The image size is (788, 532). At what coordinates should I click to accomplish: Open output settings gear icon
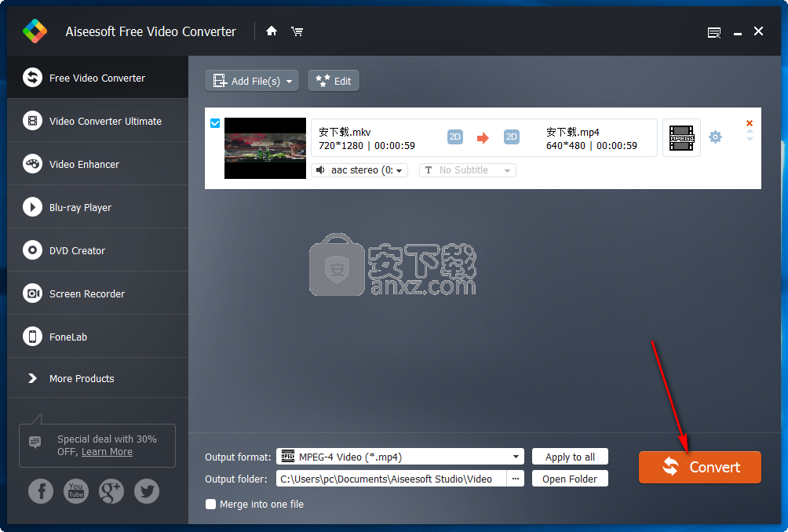pos(715,137)
